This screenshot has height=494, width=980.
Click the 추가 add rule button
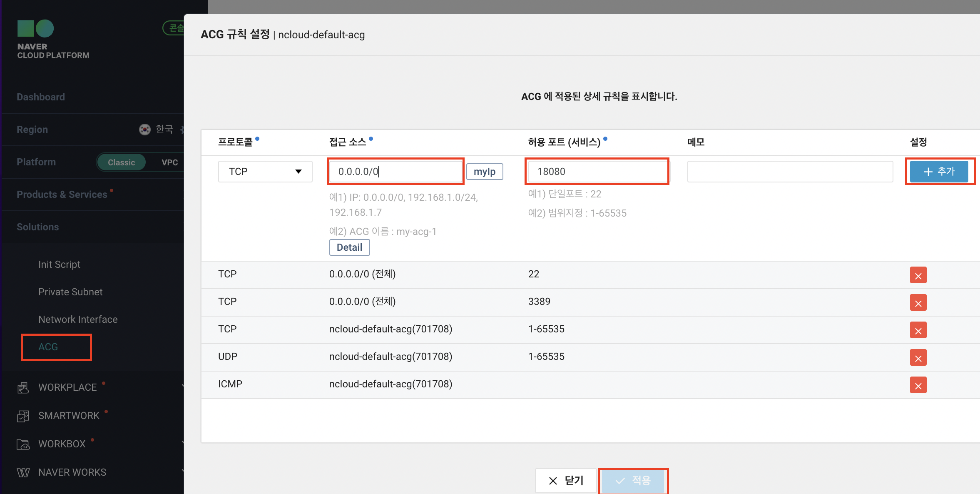tap(939, 172)
